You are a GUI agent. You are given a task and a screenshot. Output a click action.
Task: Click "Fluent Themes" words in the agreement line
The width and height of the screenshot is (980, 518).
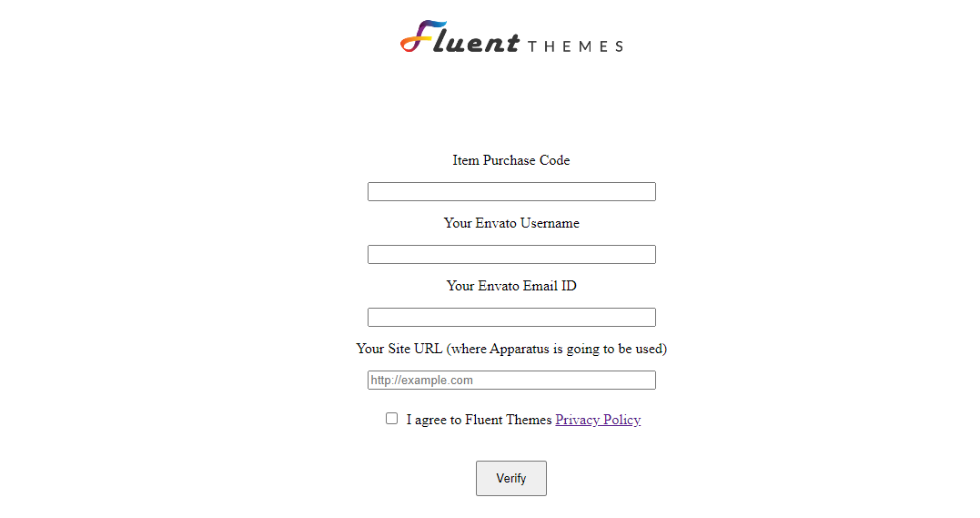pyautogui.click(x=508, y=420)
